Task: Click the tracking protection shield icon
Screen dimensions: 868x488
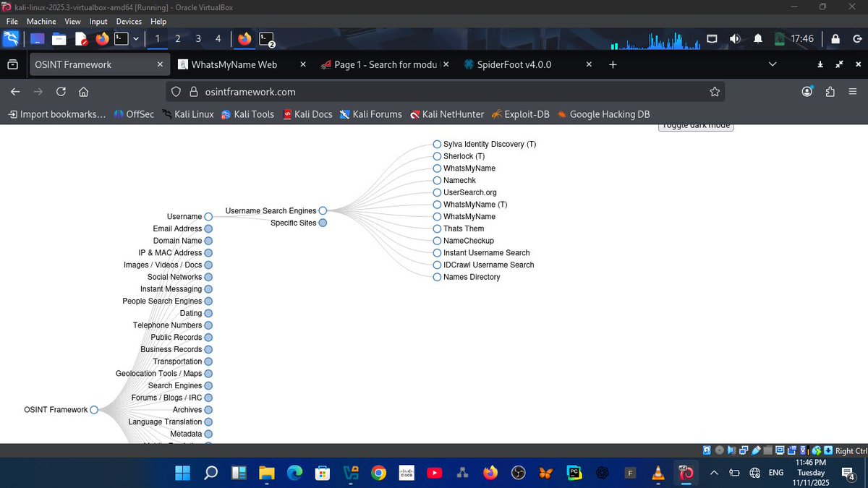Action: tap(177, 92)
